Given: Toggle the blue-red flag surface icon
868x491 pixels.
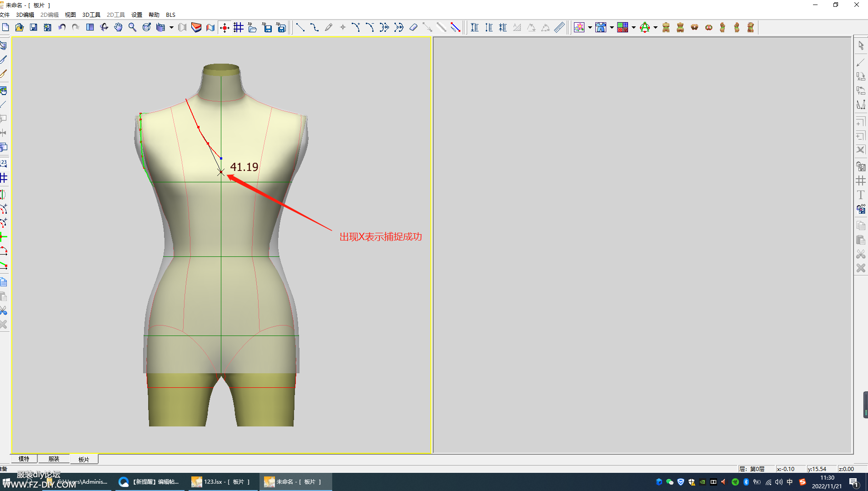Looking at the screenshot, I should tap(210, 28).
